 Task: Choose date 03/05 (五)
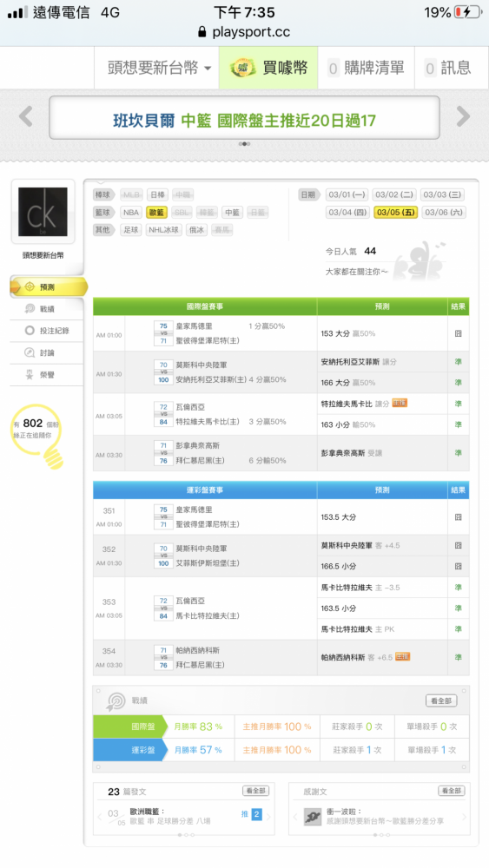coord(395,213)
